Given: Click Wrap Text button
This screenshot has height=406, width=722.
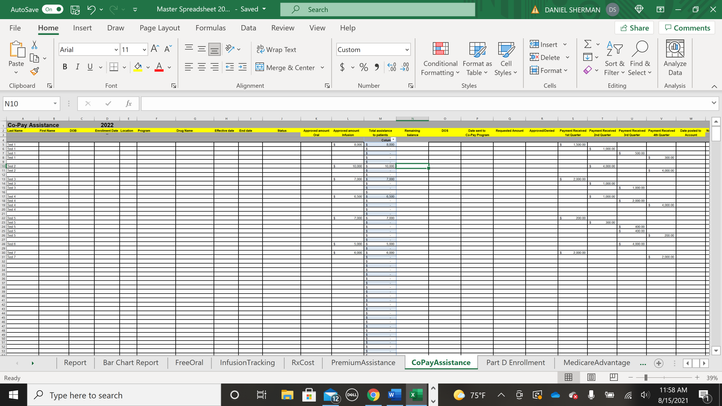Looking at the screenshot, I should tap(276, 49).
